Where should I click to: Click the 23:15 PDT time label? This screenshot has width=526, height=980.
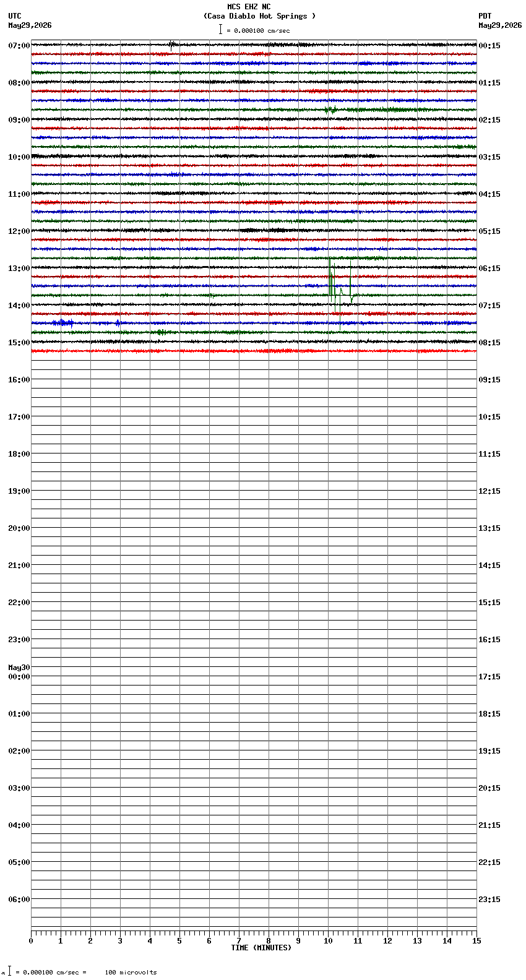coord(489,899)
